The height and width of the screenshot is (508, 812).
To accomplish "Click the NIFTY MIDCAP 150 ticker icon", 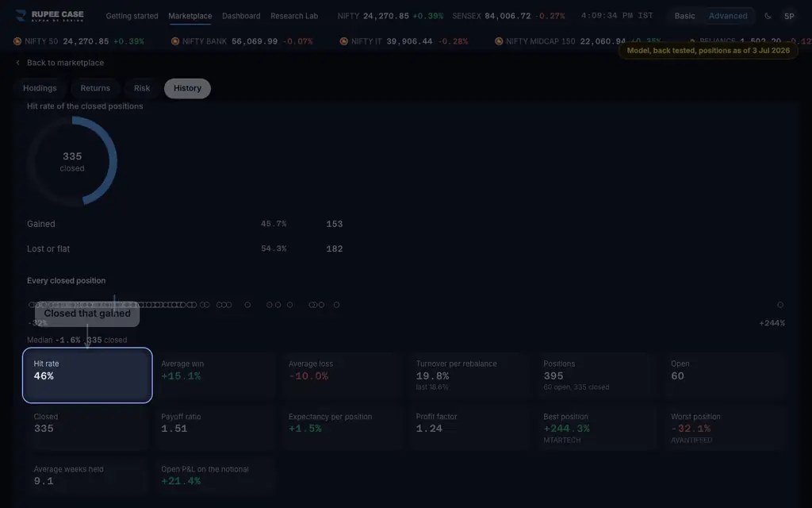I will pyautogui.click(x=499, y=41).
